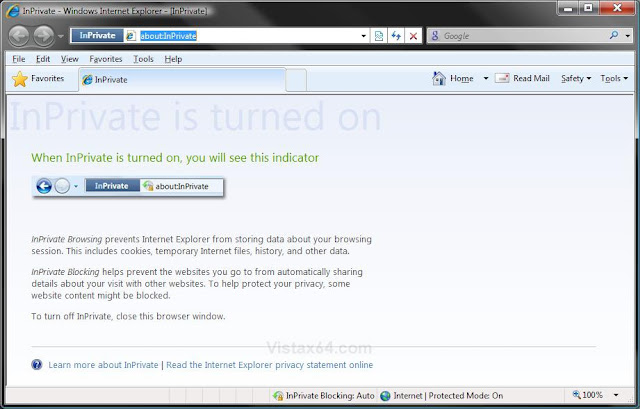The width and height of the screenshot is (640, 409).
Task: Open the address bar autocomplete dropdown arrow
Action: 364,36
